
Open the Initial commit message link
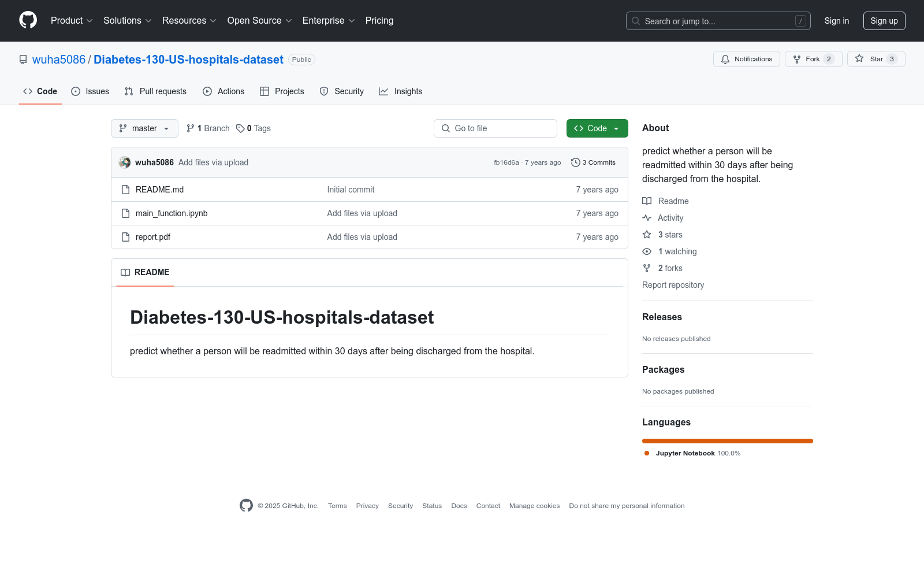point(351,190)
